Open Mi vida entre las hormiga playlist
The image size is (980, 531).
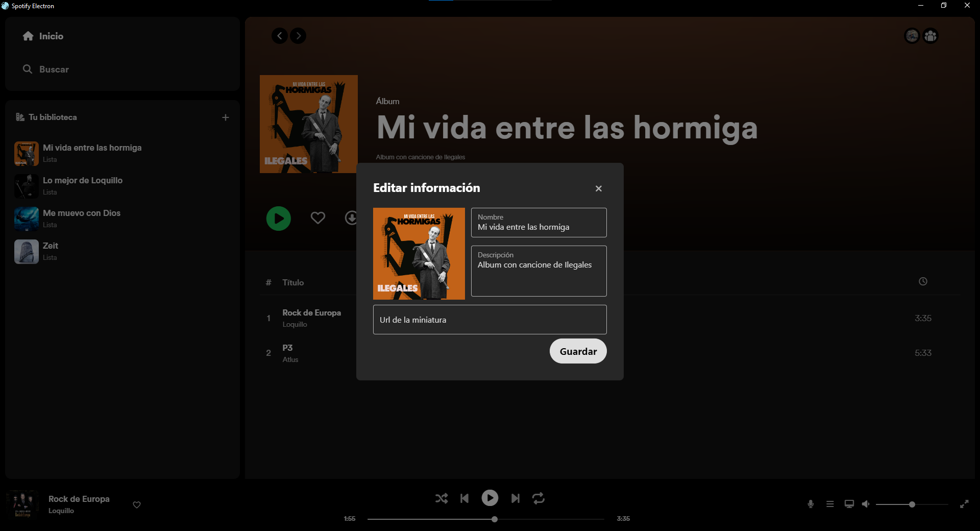pyautogui.click(x=122, y=153)
